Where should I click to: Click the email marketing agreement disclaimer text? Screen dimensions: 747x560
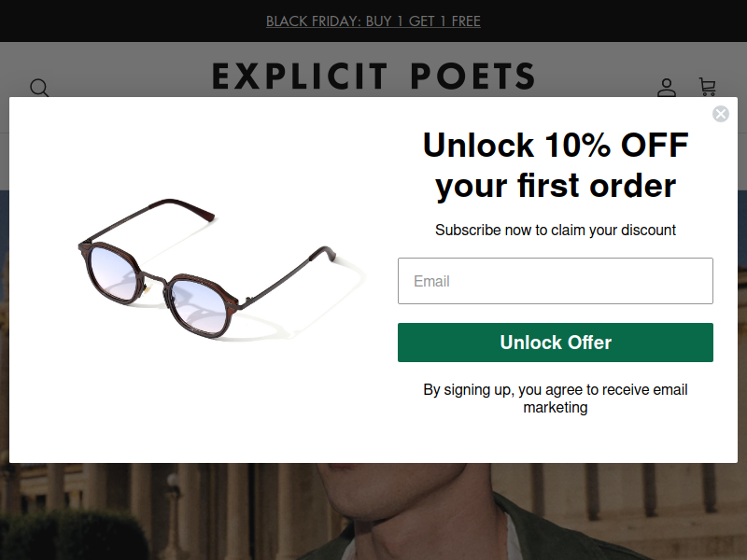click(556, 399)
